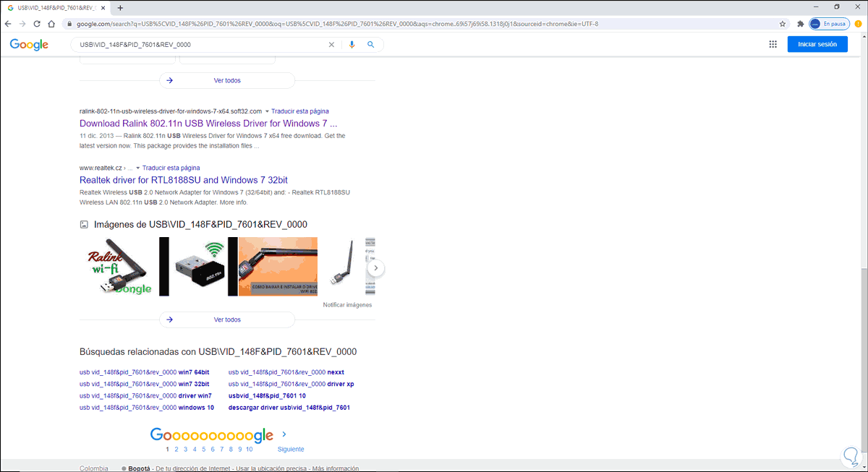This screenshot has height=472, width=868.
Task: Click 'Notificar imágenes' link
Action: (347, 305)
